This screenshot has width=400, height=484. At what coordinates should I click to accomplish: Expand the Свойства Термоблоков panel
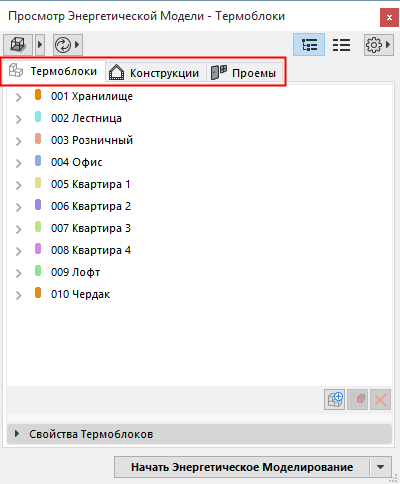(x=199, y=434)
